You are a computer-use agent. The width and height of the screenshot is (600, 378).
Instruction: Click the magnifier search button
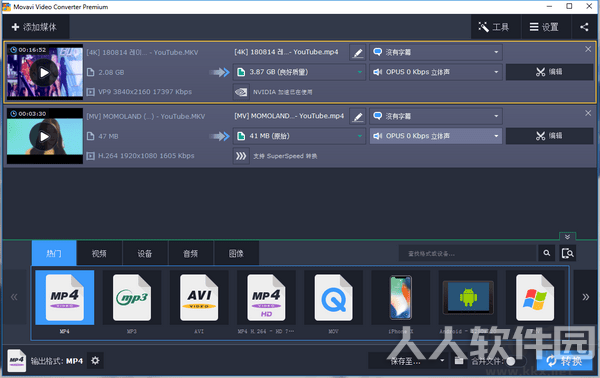point(547,253)
